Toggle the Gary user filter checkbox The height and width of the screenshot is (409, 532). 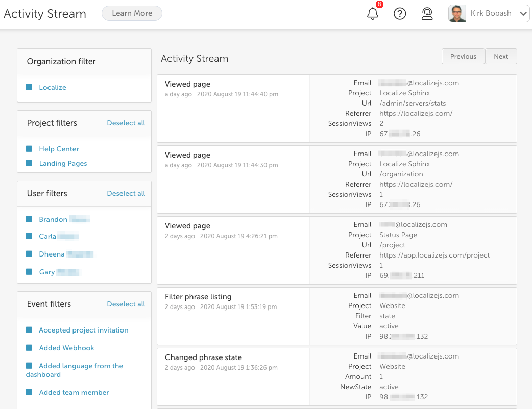pos(29,272)
